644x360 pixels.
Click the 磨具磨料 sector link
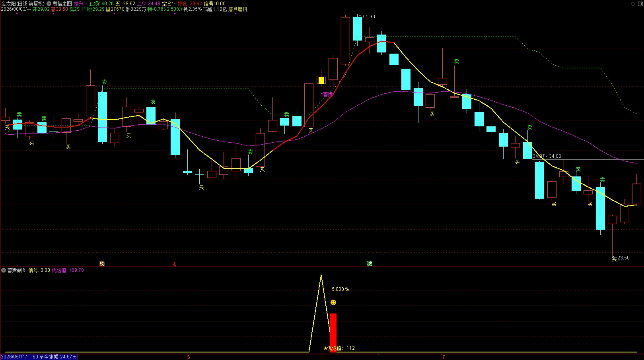(x=237, y=9)
